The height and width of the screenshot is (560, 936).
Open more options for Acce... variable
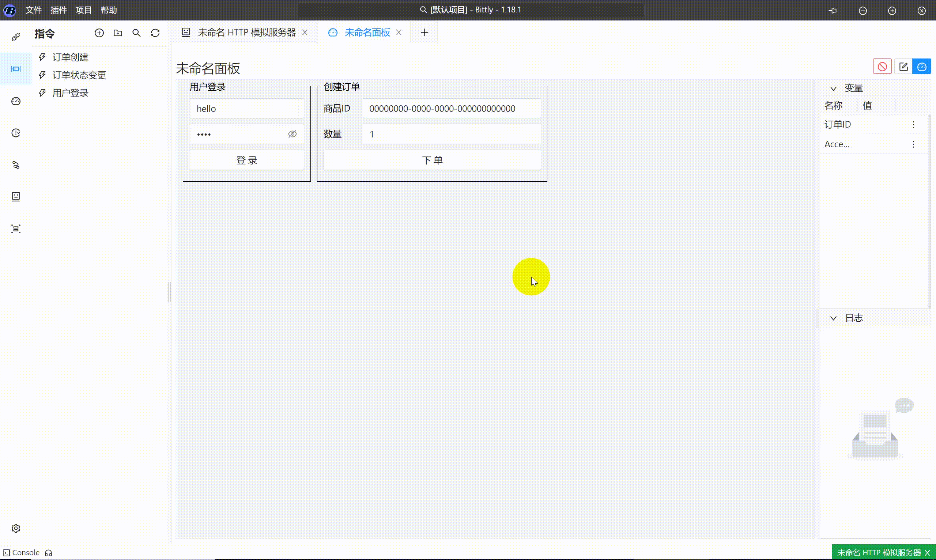(913, 144)
